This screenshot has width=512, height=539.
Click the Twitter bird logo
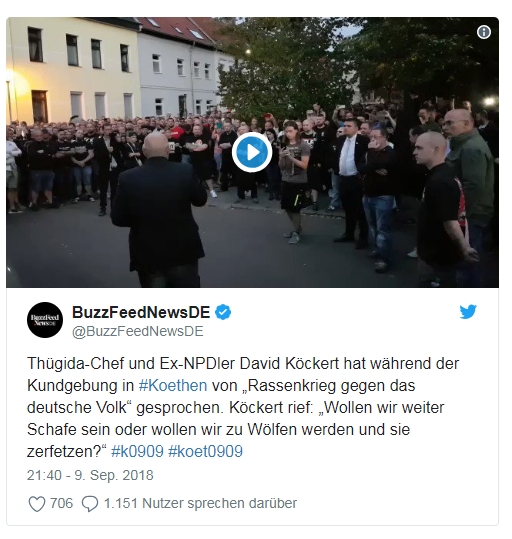(x=468, y=312)
